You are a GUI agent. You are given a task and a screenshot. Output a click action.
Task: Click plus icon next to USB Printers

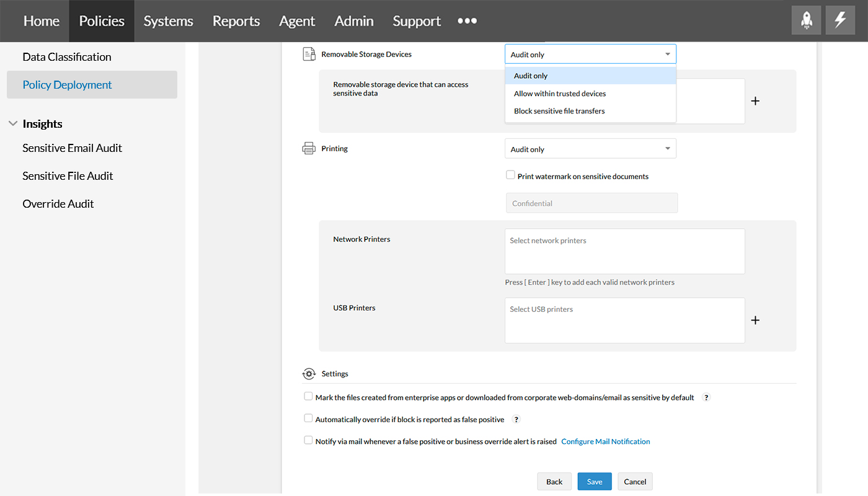[755, 321]
